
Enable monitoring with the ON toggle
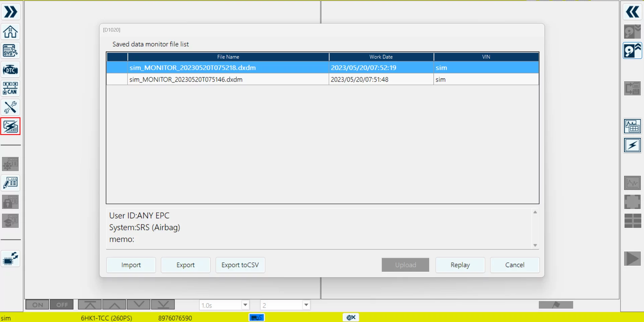37,304
